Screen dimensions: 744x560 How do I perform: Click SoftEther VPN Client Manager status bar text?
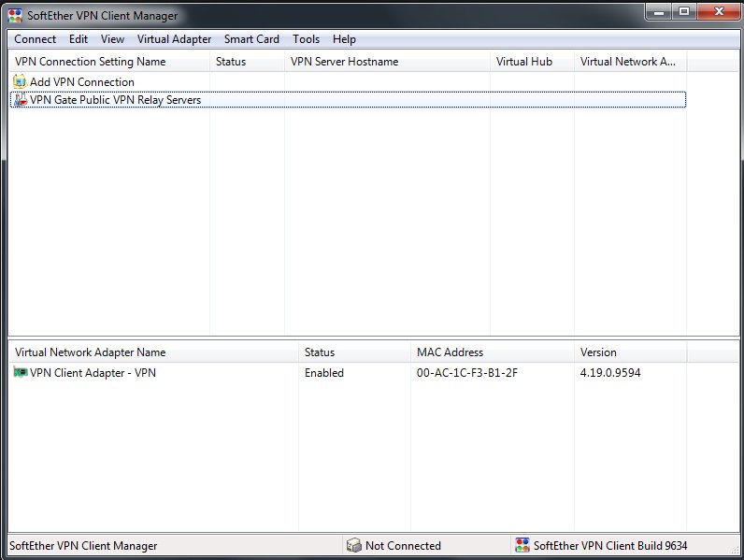click(x=83, y=546)
